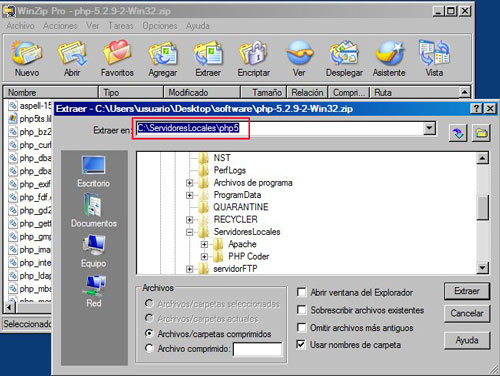Open the Ayuda menu in menu bar
The width and height of the screenshot is (500, 376).
click(x=198, y=26)
